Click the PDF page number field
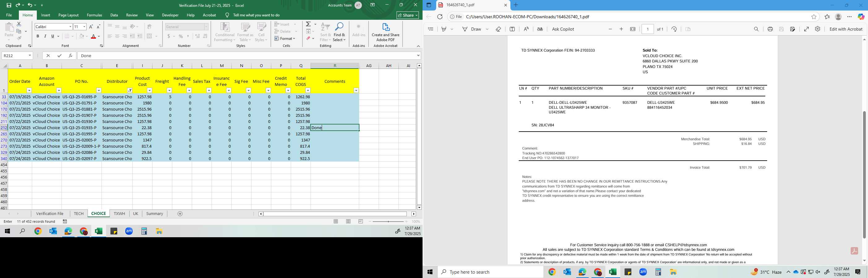868x278 pixels. tap(648, 29)
